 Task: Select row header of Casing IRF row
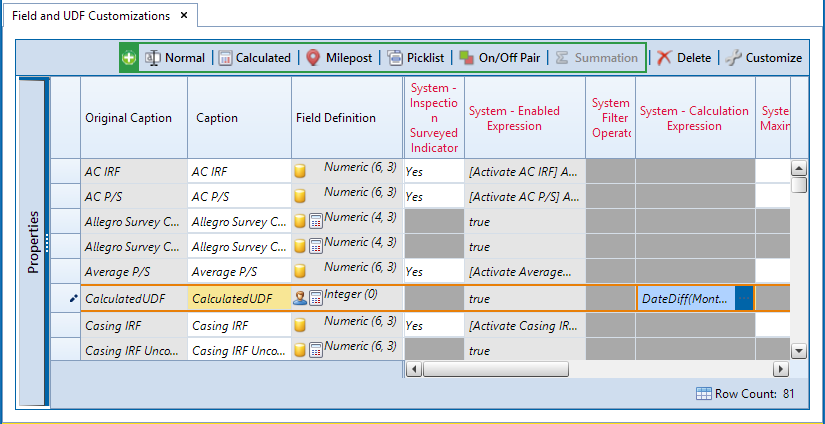click(x=65, y=325)
